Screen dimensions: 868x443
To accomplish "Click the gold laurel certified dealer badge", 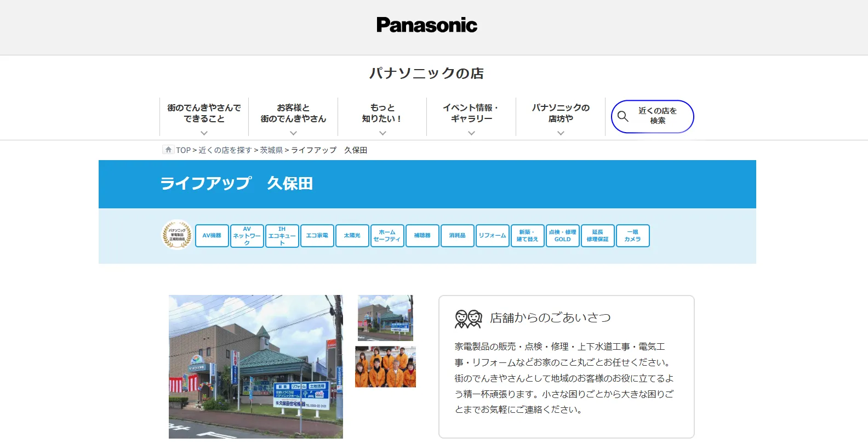I will coord(176,235).
